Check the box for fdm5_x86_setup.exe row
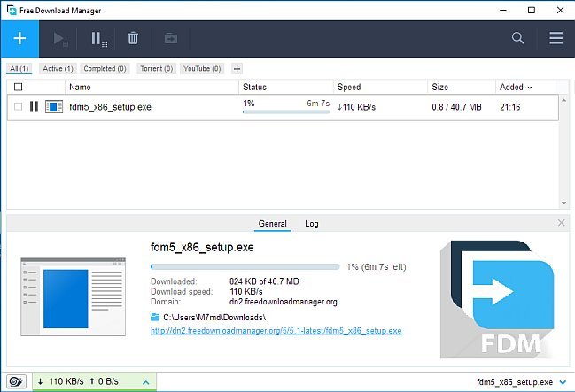The image size is (575, 392). (18, 106)
